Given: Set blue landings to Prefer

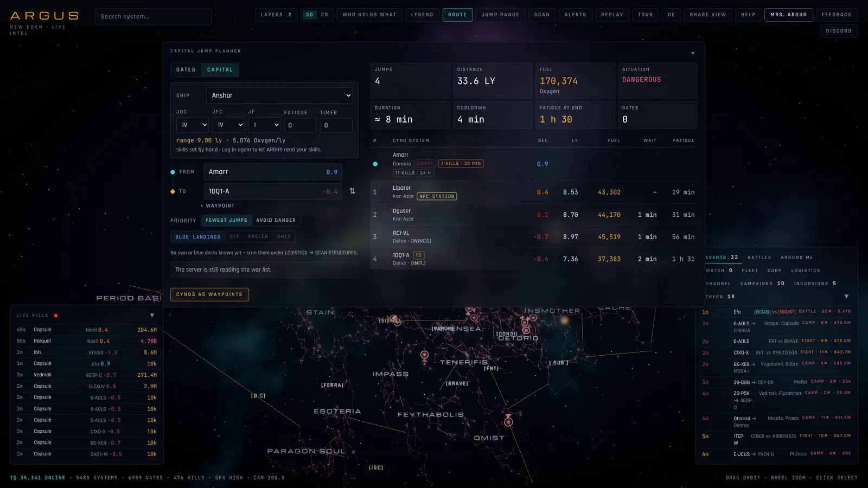Looking at the screenshot, I should click(258, 236).
